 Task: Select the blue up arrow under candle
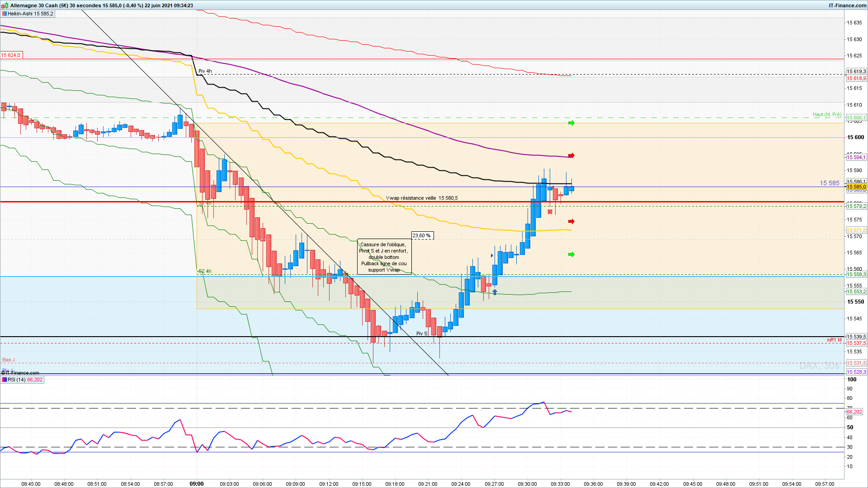[495, 292]
